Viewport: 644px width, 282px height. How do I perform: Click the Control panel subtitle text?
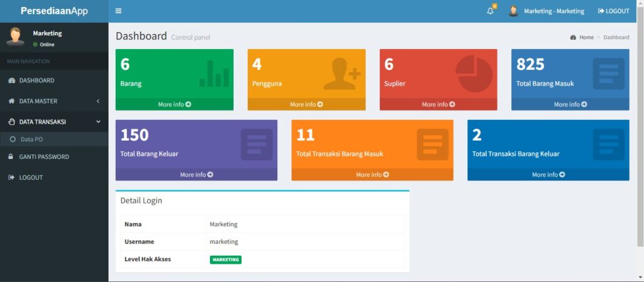[191, 37]
